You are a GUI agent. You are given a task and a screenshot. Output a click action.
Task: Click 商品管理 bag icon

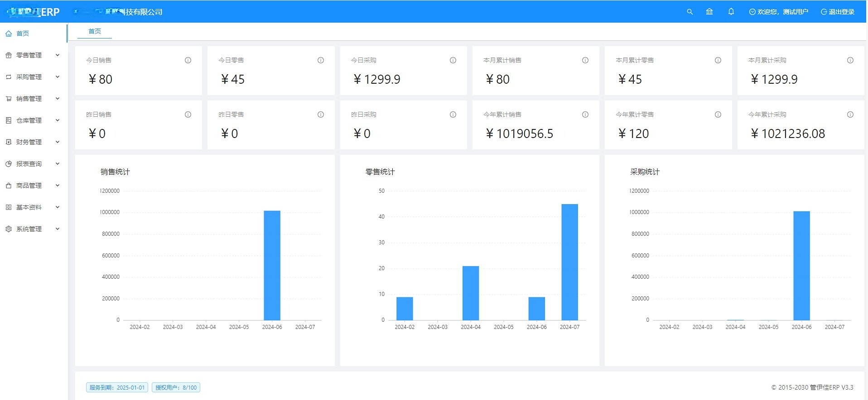(9, 186)
